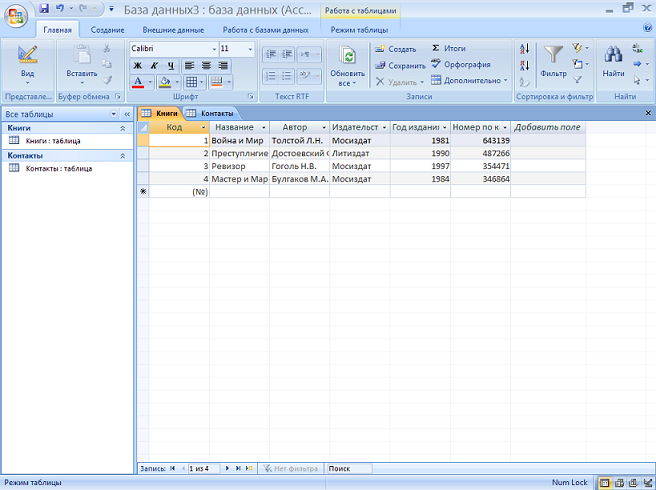Click the Office button logo
The height and width of the screenshot is (490, 656).
(x=15, y=16)
